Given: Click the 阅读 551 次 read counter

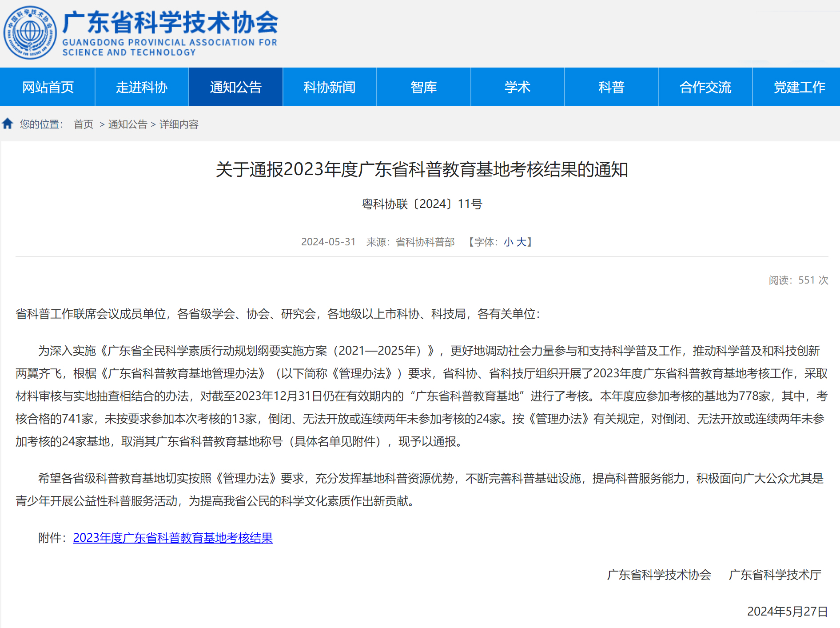Looking at the screenshot, I should [x=798, y=280].
